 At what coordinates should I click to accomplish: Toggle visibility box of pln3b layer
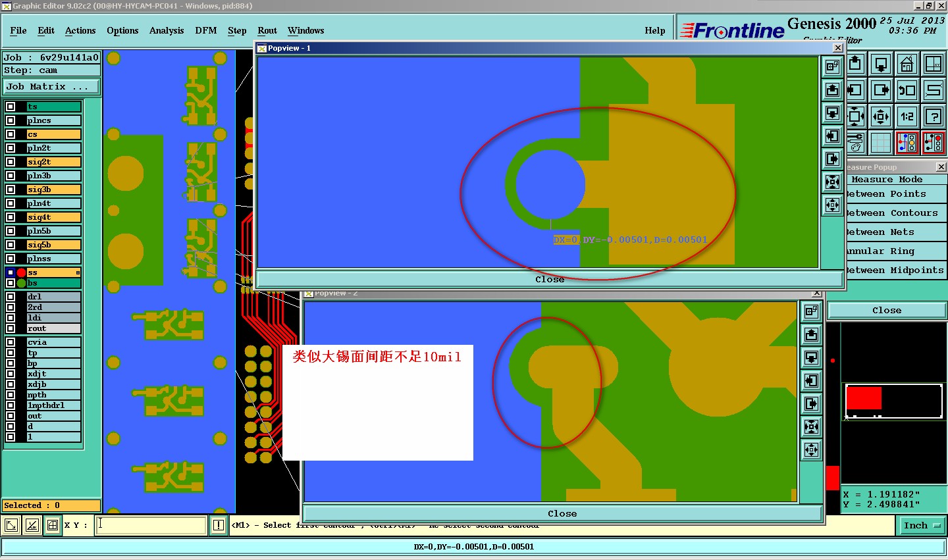click(x=11, y=176)
